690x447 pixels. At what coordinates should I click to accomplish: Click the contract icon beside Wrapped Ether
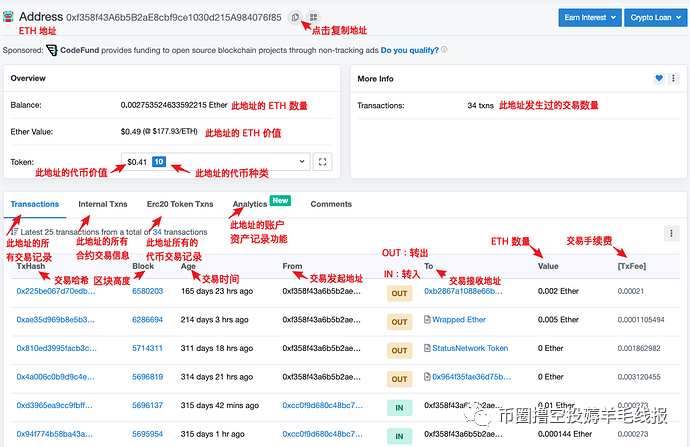(x=427, y=320)
